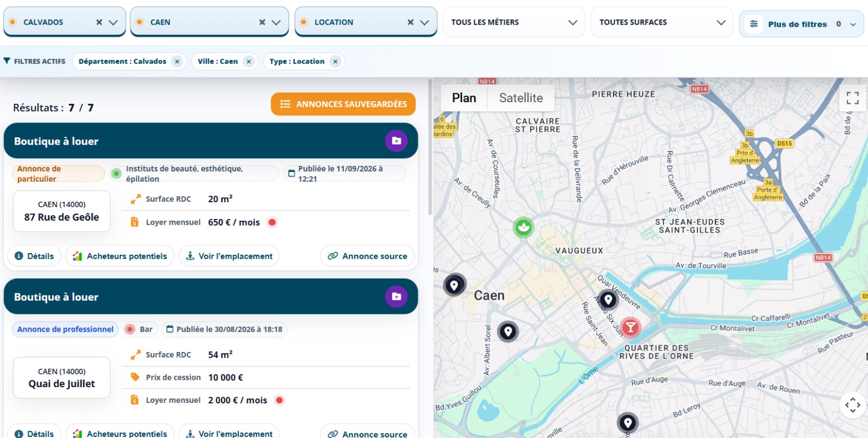This screenshot has height=438, width=868.
Task: Switch map to Satellite view
Action: tap(521, 98)
